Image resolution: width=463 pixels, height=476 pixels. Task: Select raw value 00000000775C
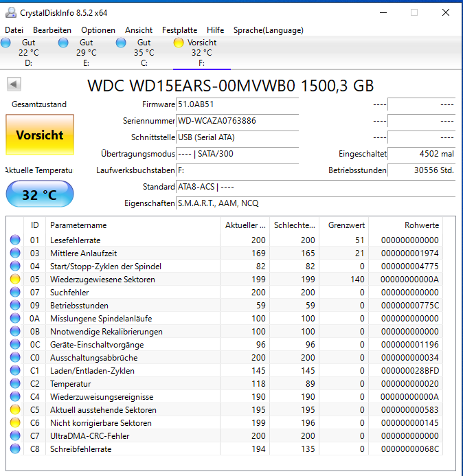[x=409, y=306]
